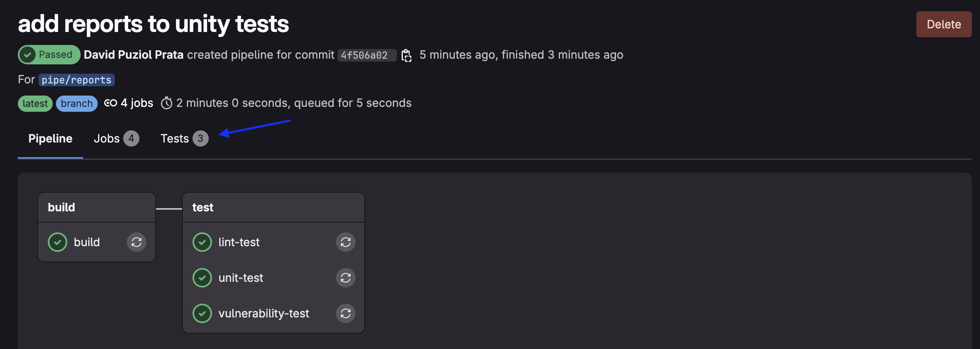This screenshot has height=349, width=980.
Task: Retry the build job
Action: point(136,242)
